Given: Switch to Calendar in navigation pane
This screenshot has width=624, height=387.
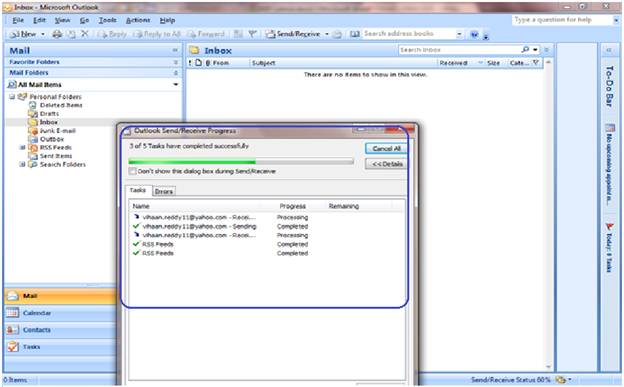Looking at the screenshot, I should coord(60,313).
